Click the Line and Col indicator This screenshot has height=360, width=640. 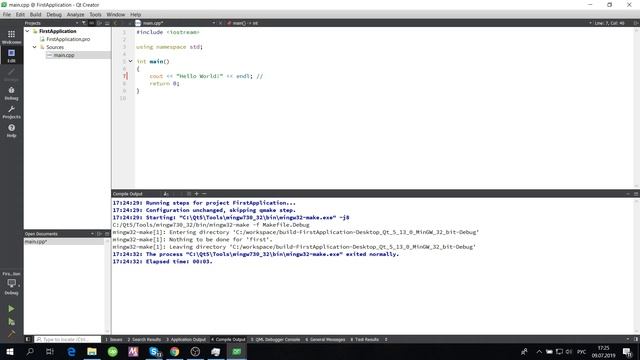[x=609, y=23]
